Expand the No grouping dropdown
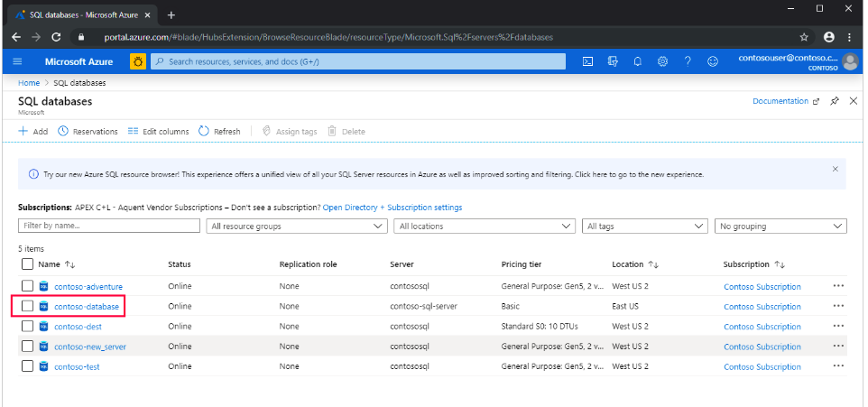This screenshot has height=407, width=868. [x=780, y=227]
